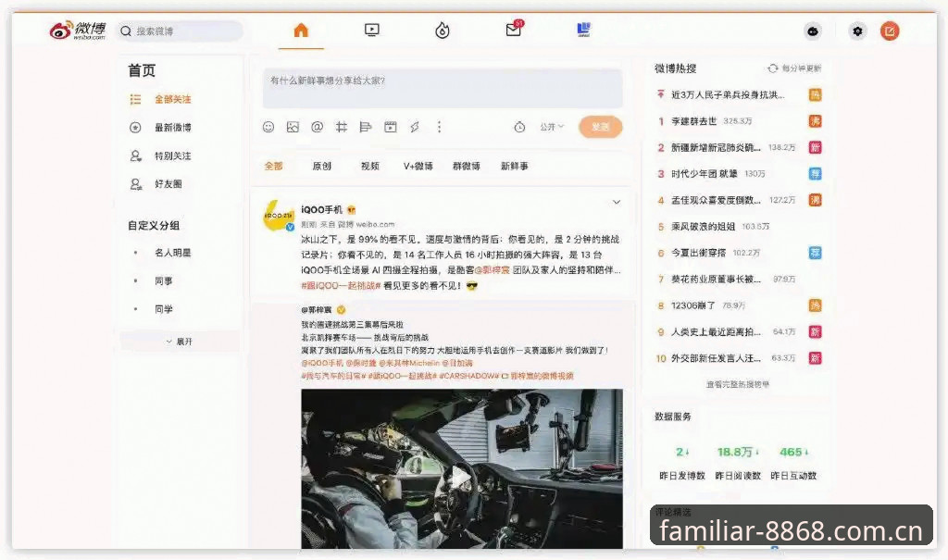Image resolution: width=948 pixels, height=560 pixels.
Task: Play the race car video
Action: pos(461,477)
